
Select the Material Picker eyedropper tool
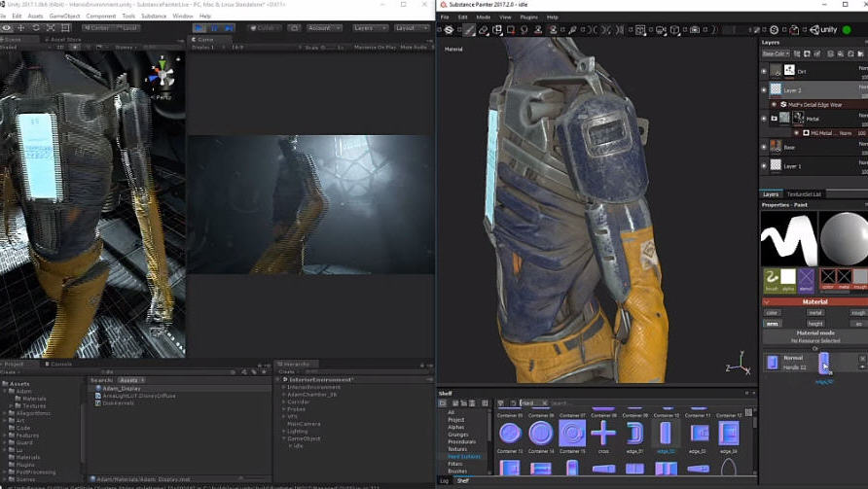pos(573,30)
